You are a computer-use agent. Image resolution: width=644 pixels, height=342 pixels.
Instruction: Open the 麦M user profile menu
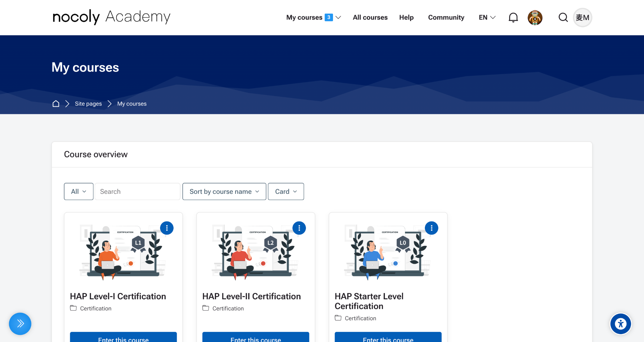[582, 18]
